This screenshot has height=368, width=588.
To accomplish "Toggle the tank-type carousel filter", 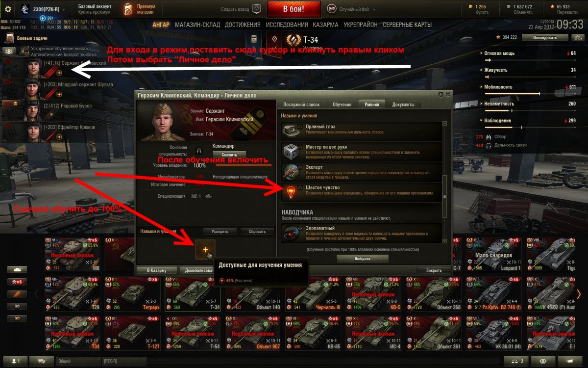I will coord(17,269).
